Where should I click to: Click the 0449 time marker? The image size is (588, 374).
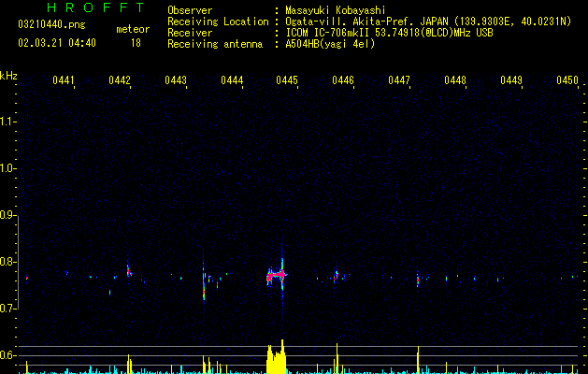click(511, 80)
